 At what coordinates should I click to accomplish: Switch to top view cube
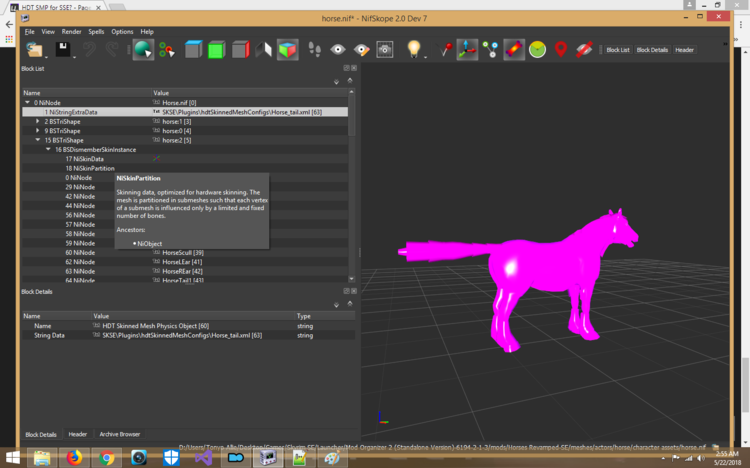(193, 50)
